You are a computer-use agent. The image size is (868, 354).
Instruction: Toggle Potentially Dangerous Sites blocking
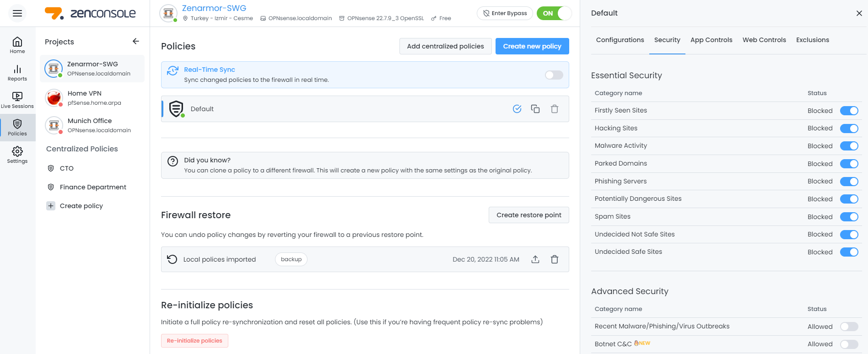coord(849,199)
